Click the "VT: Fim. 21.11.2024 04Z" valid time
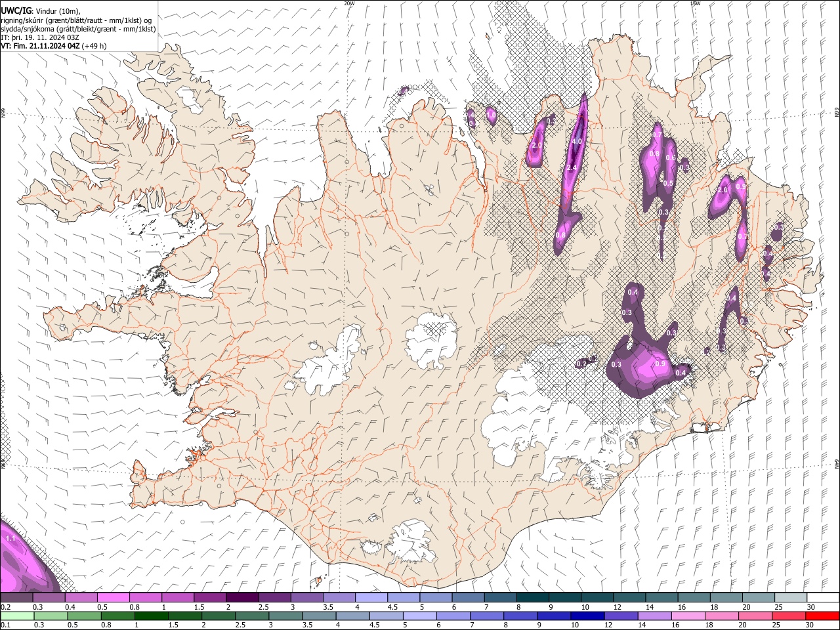This screenshot has height=630, width=840. [41, 46]
